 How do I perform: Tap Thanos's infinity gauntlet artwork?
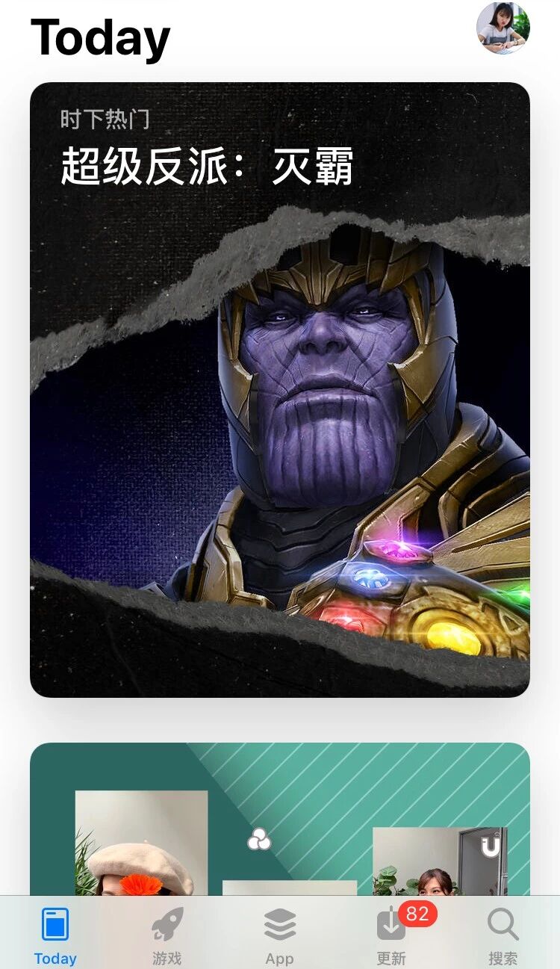tap(422, 594)
